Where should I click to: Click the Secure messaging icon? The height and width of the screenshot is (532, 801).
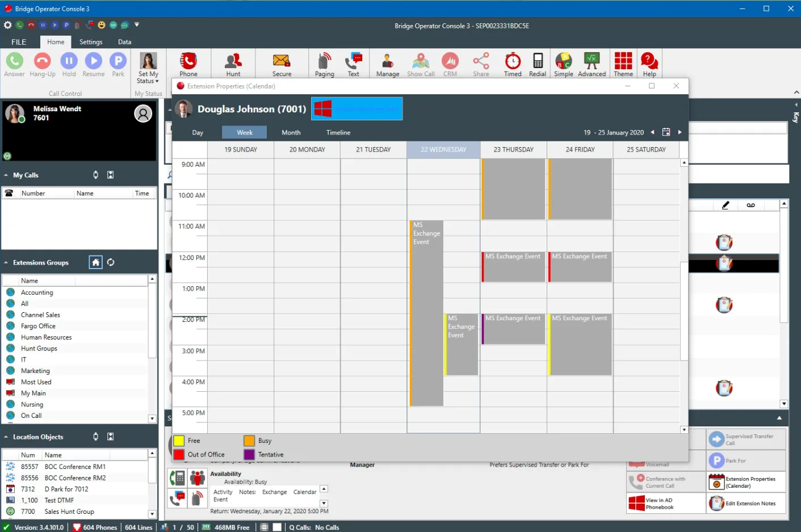coord(281,64)
